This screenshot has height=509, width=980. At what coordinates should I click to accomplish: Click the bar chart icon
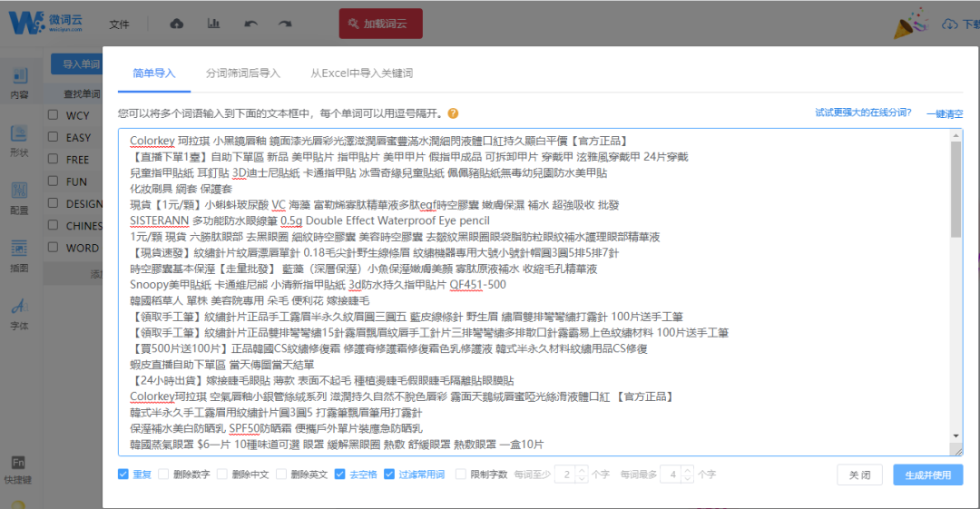coord(214,24)
